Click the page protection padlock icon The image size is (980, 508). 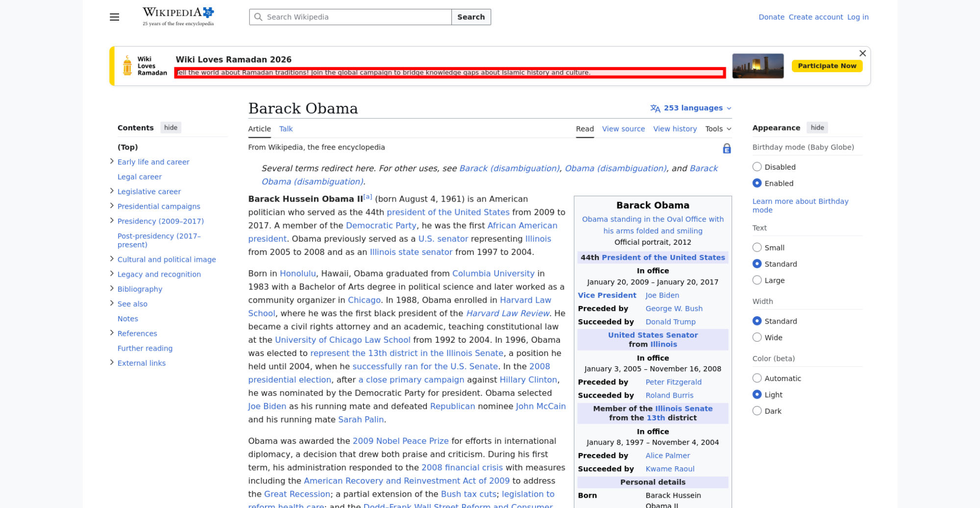727,149
